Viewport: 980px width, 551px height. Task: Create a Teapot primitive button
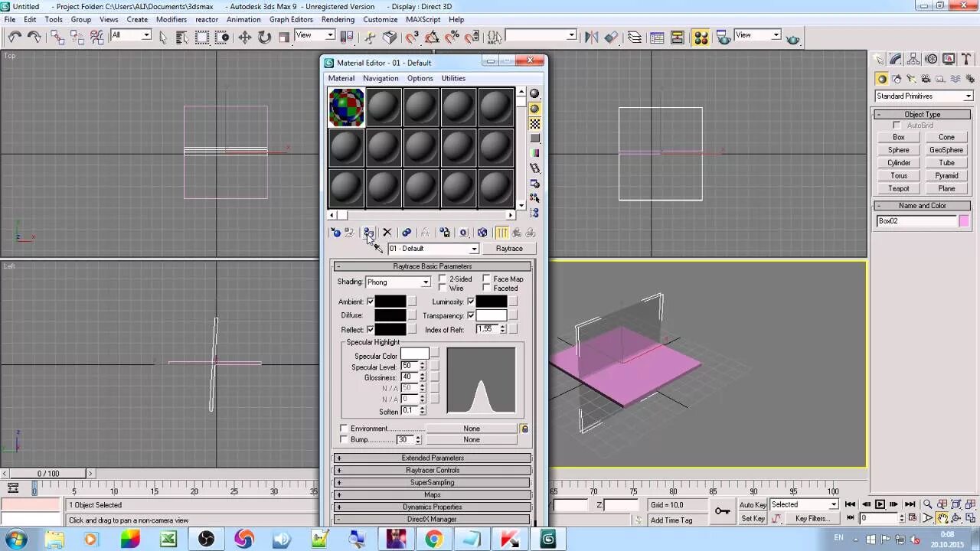coord(899,189)
